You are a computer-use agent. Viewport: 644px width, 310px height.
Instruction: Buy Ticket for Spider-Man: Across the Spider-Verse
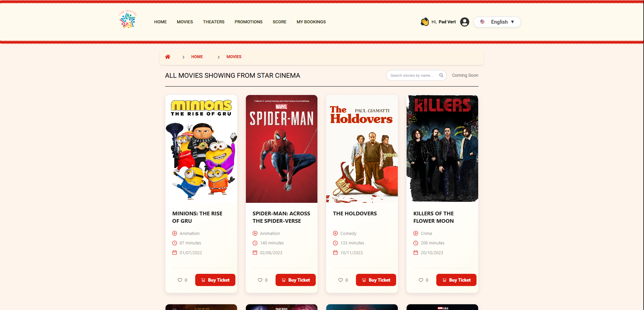[295, 280]
